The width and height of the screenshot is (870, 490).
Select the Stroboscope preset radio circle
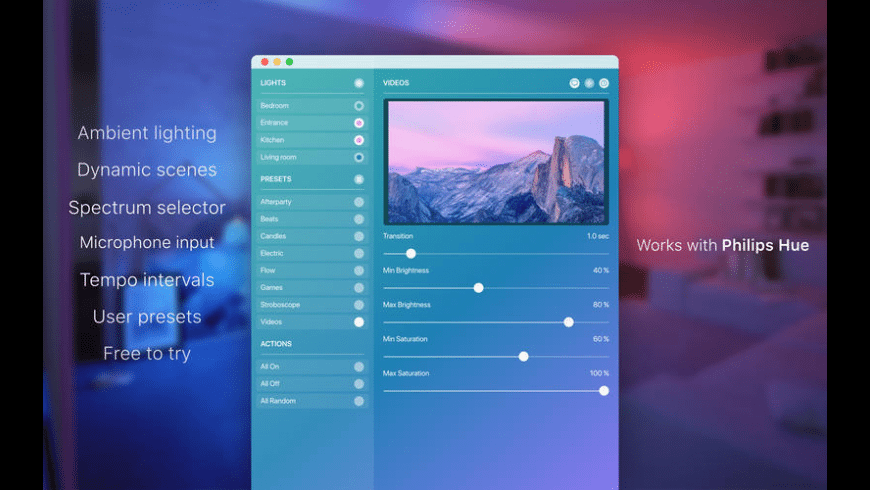[359, 305]
